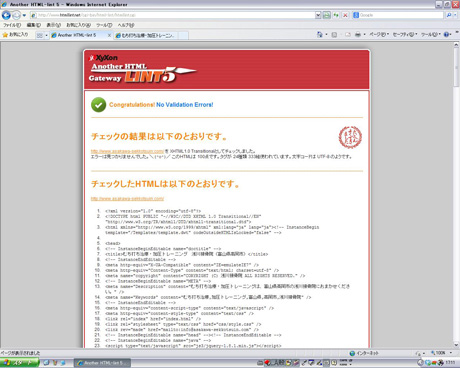Open the checked URL link in results summary

click(x=127, y=151)
